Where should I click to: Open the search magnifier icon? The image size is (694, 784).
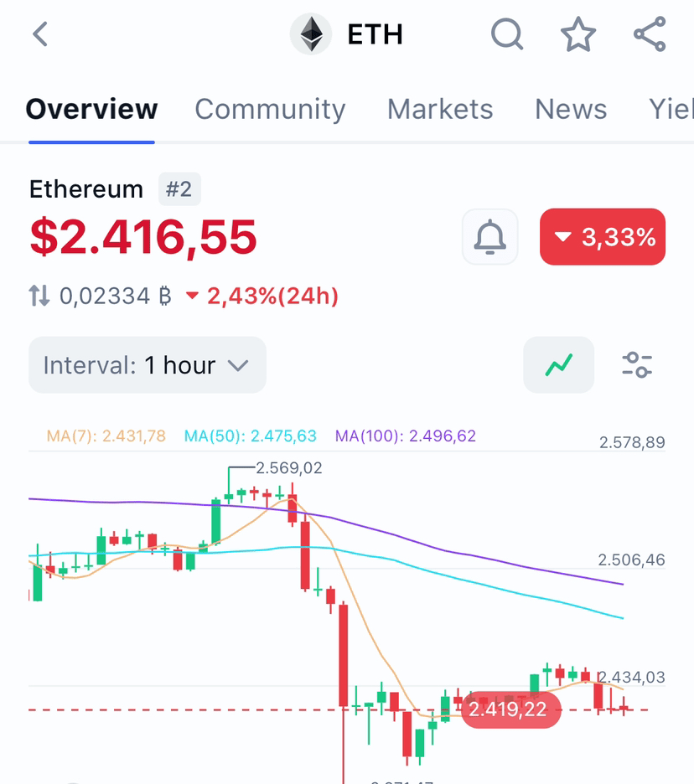click(507, 34)
